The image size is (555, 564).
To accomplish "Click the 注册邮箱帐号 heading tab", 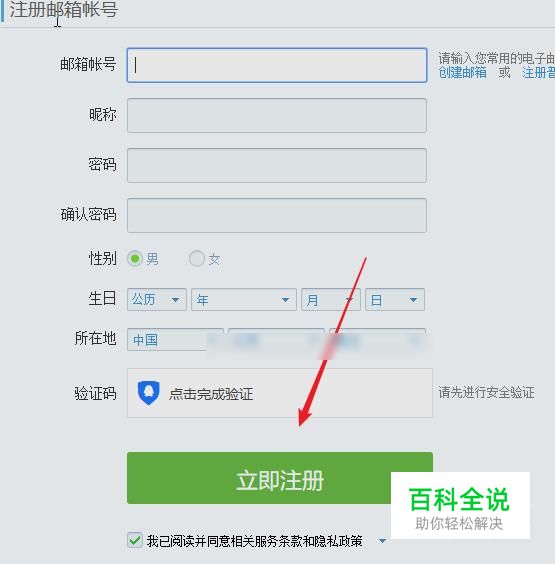I will click(x=64, y=10).
